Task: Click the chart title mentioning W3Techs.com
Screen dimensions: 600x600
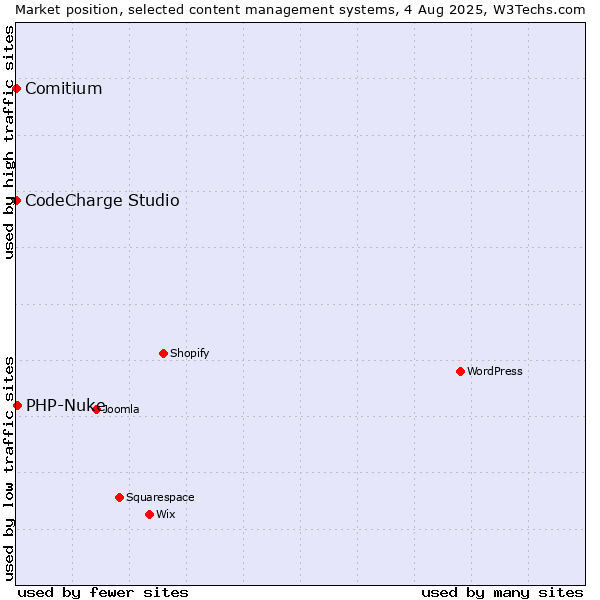Action: (x=300, y=10)
